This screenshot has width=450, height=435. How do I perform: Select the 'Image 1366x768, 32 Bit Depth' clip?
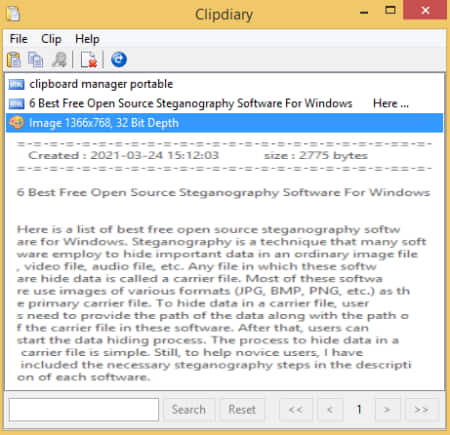pos(225,123)
